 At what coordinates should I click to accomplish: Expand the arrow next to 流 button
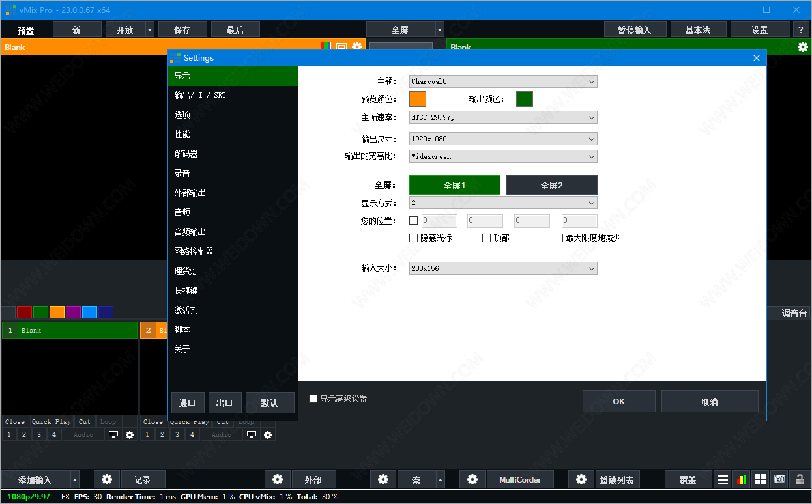[441, 480]
